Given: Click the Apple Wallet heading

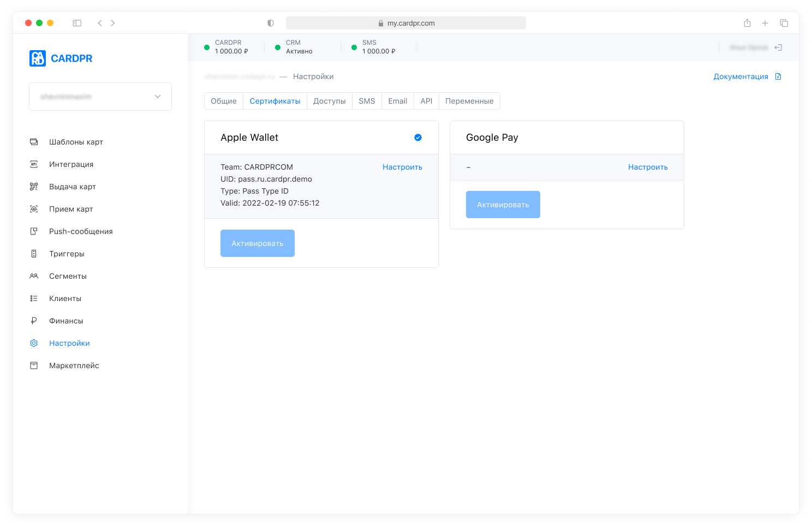Looking at the screenshot, I should pyautogui.click(x=249, y=137).
